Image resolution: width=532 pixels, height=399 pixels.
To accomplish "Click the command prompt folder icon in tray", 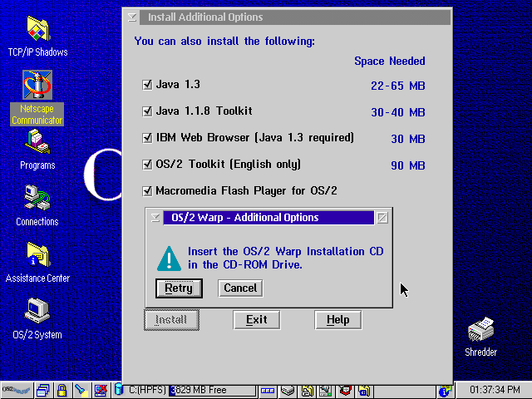I will pos(364,391).
